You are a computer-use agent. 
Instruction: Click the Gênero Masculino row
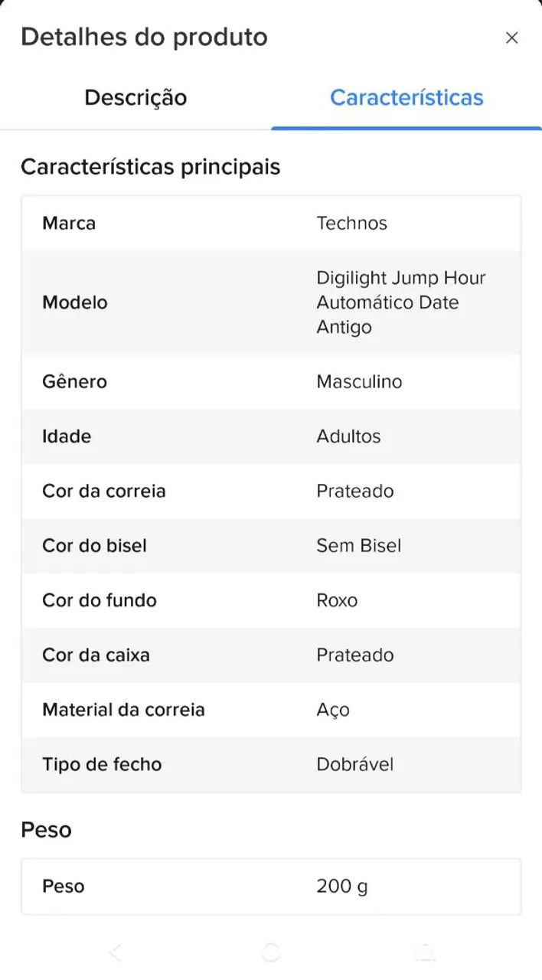click(x=271, y=381)
